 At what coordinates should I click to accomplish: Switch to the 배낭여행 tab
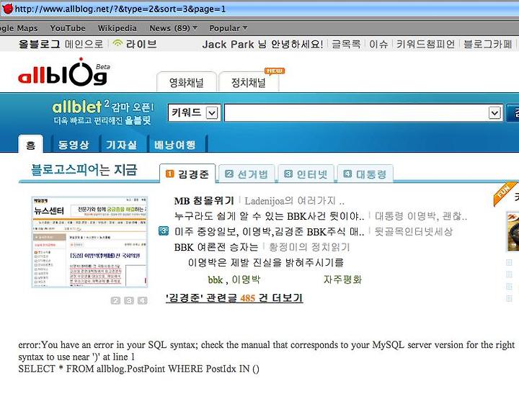(174, 145)
